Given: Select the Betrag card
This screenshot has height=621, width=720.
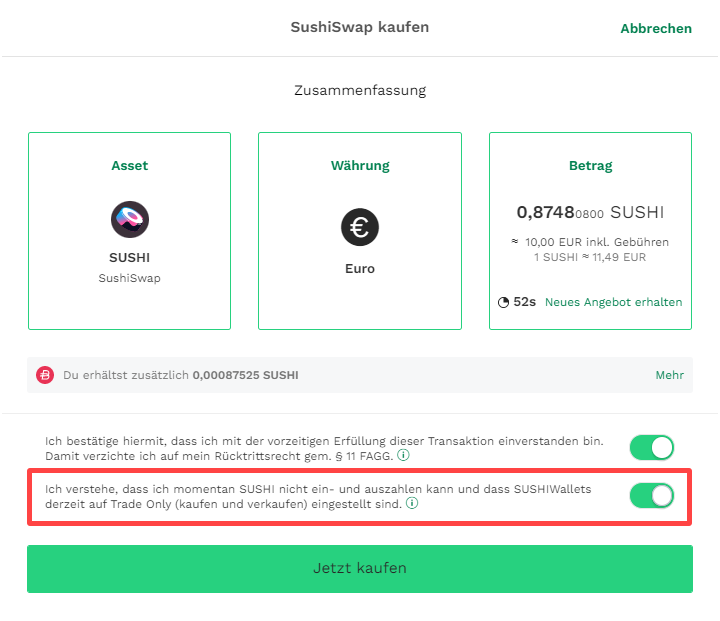Looking at the screenshot, I should coord(590,231).
